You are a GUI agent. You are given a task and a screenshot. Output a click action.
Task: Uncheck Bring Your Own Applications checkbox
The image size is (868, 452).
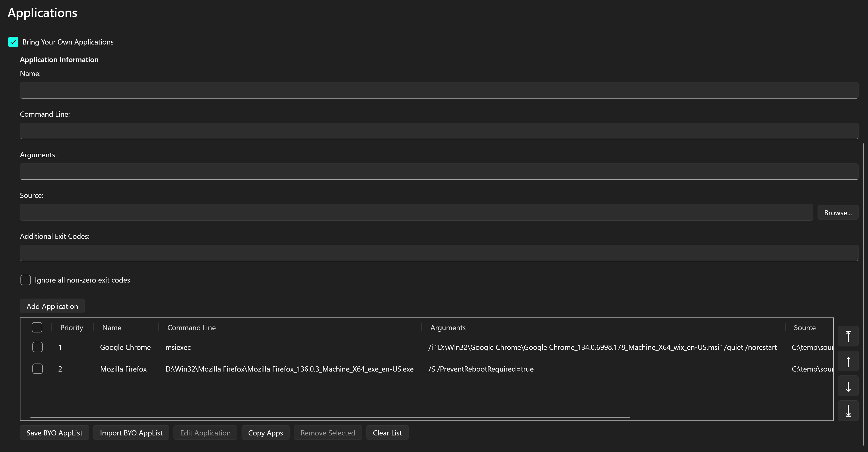tap(13, 42)
